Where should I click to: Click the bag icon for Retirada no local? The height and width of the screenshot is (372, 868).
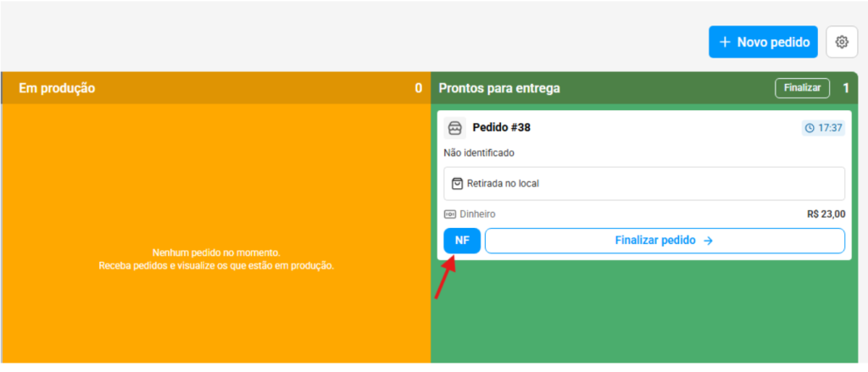coord(457,183)
